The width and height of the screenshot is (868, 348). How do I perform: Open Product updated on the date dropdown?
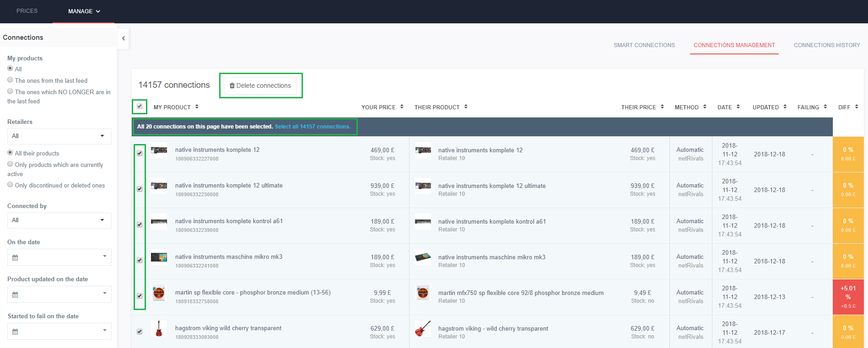[59, 294]
